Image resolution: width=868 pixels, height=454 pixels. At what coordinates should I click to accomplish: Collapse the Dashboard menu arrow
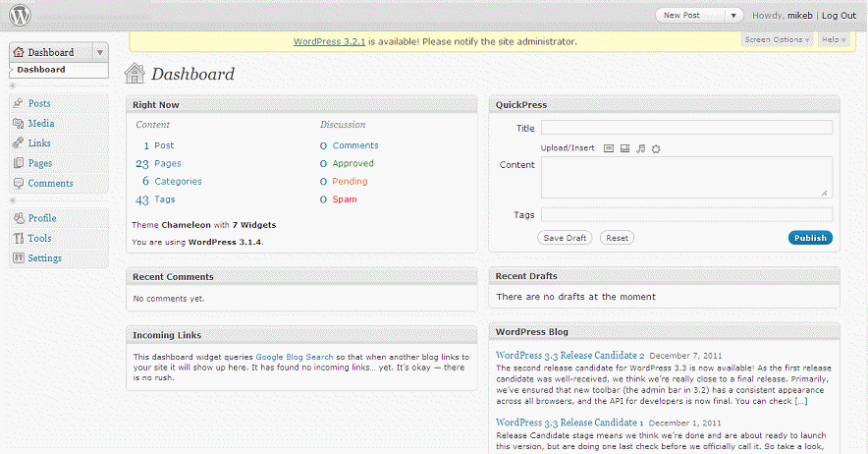point(100,52)
